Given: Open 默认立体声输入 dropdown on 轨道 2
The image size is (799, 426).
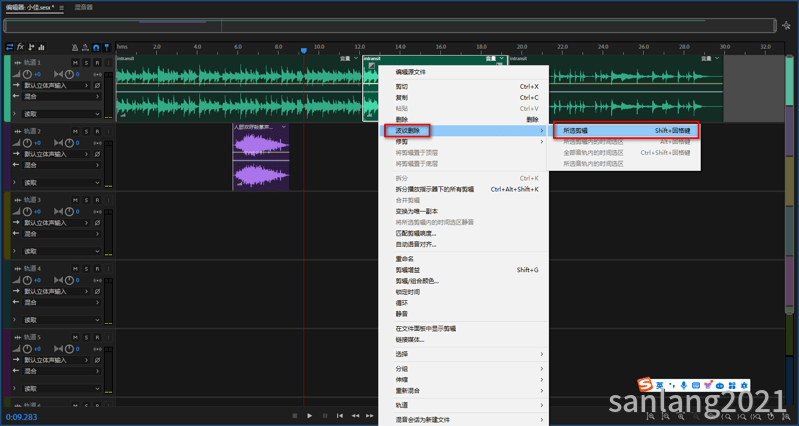Looking at the screenshot, I should click(56, 154).
